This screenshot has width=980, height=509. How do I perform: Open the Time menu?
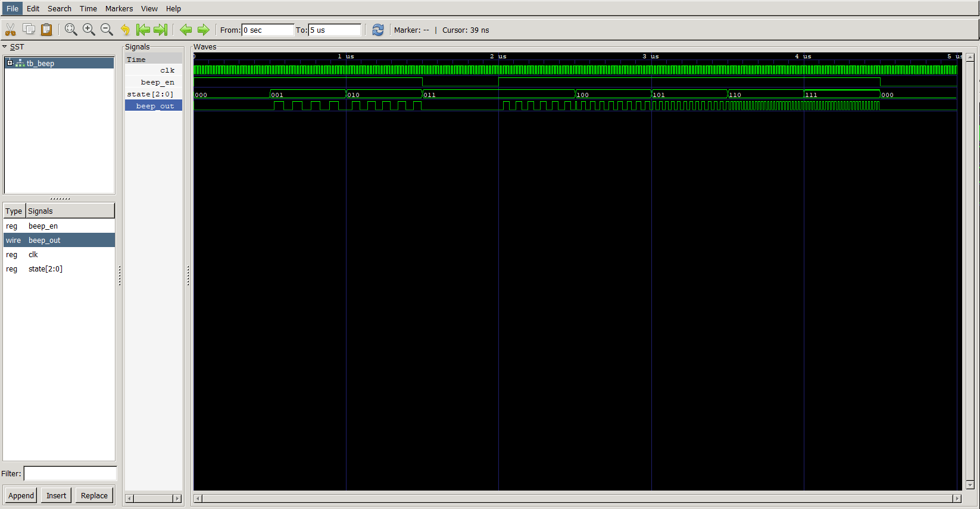(88, 8)
